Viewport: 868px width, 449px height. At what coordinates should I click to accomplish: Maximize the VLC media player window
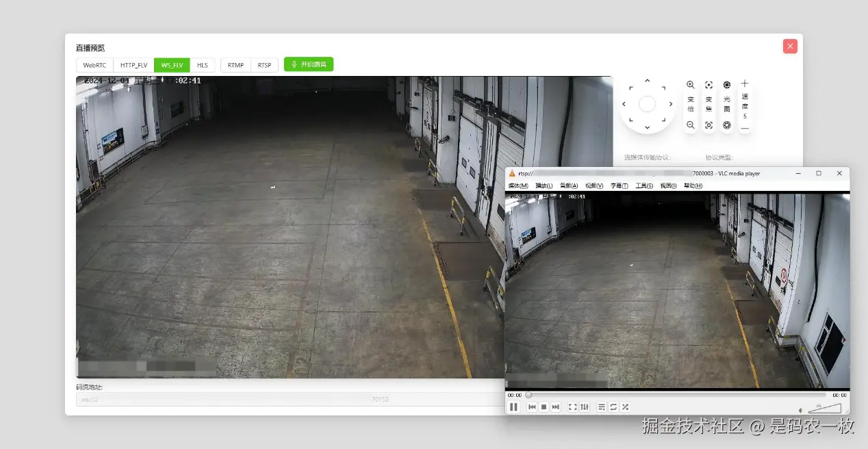(x=819, y=173)
